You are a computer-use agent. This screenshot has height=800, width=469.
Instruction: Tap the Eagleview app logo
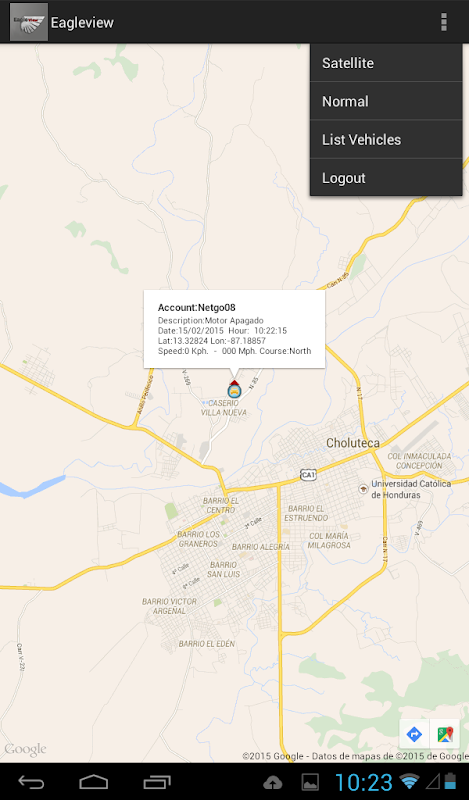click(29, 22)
